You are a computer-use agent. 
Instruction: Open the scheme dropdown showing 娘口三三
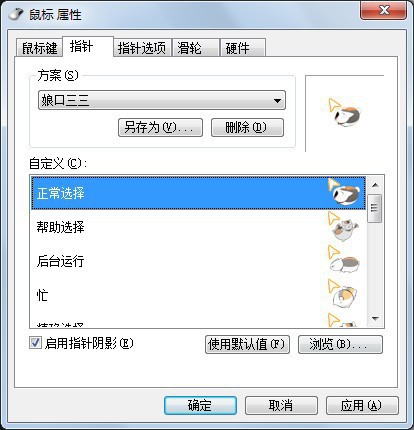[x=162, y=100]
